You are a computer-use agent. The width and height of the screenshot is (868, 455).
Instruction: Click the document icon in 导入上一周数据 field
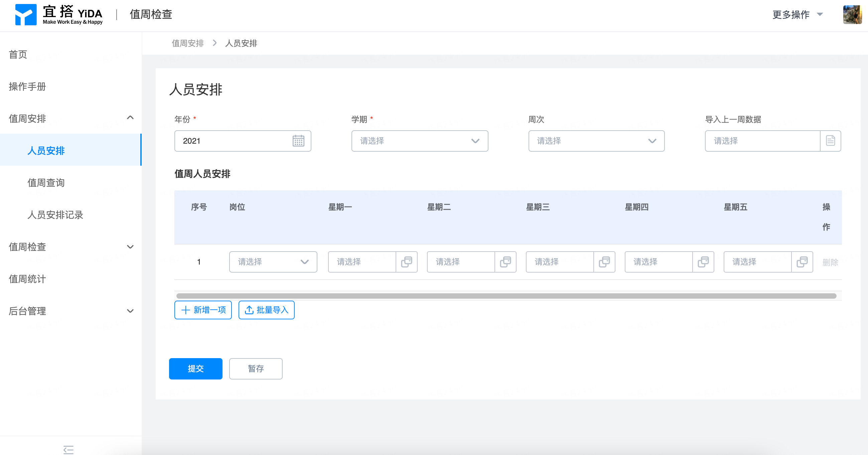pos(830,141)
